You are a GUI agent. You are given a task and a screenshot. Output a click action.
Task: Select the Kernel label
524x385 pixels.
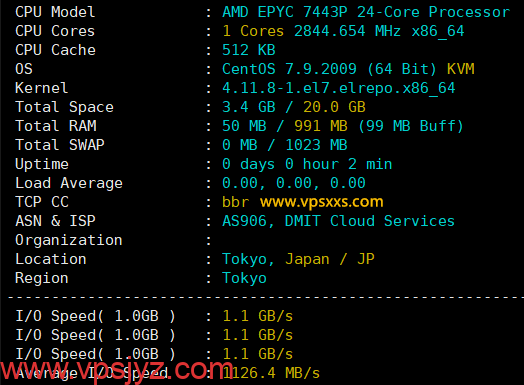(x=42, y=88)
